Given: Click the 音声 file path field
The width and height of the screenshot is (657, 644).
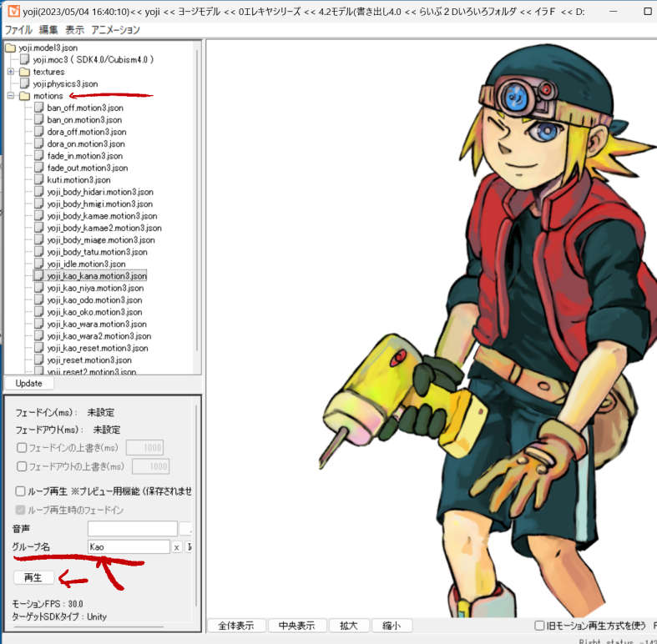Looking at the screenshot, I should click(133, 528).
